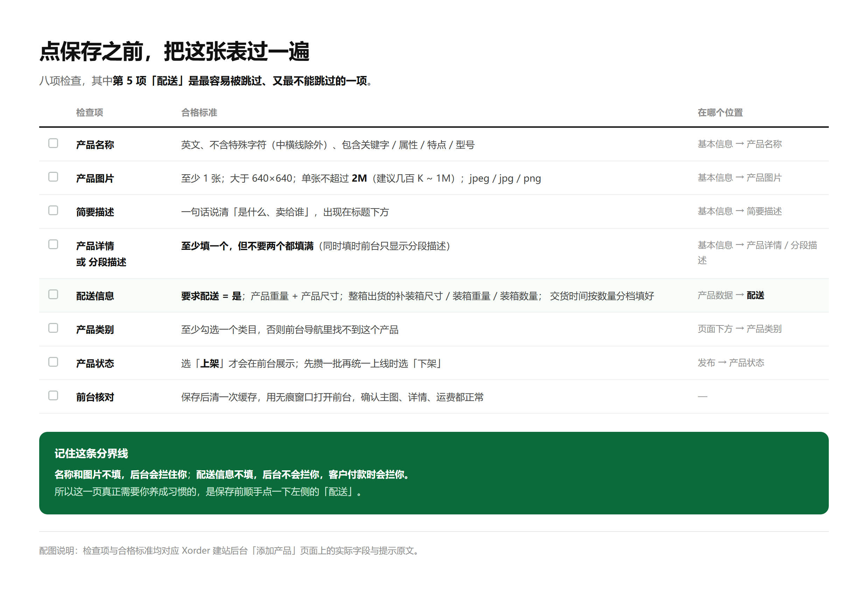Image resolution: width=868 pixels, height=604 pixels.
Task: Mark the 前台核对 checkbox
Action: [53, 396]
